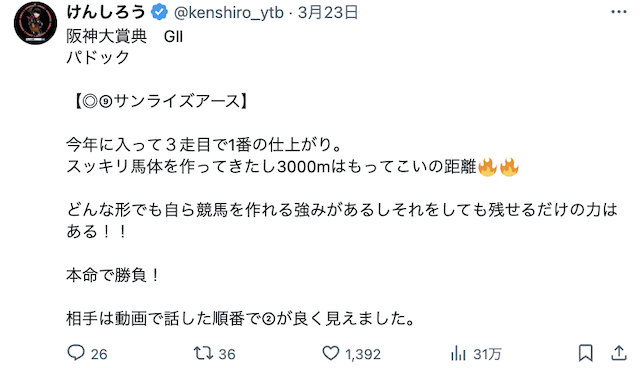Open view analytics bar chart icon

[458, 353]
